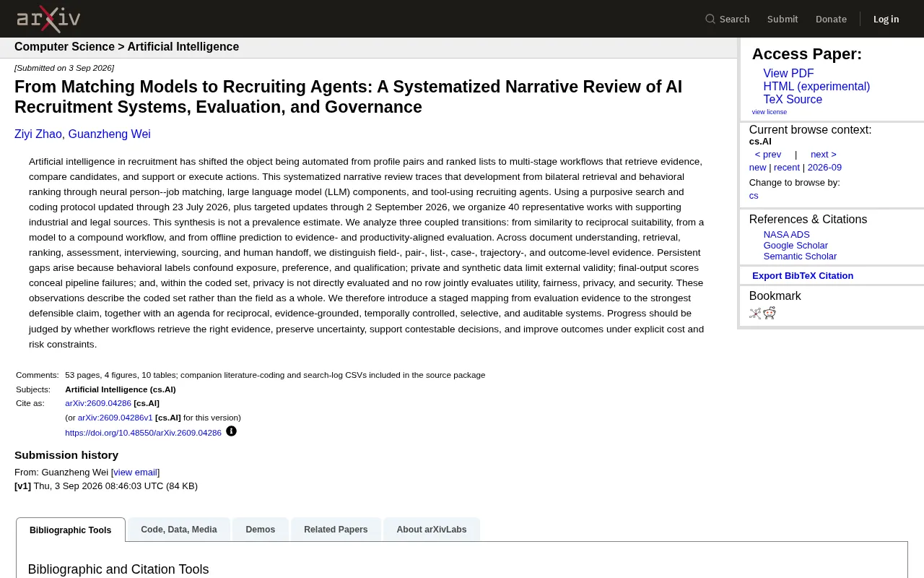Image resolution: width=924 pixels, height=578 pixels.
Task: Open author Guanzheng Wei's page
Action: point(110,134)
